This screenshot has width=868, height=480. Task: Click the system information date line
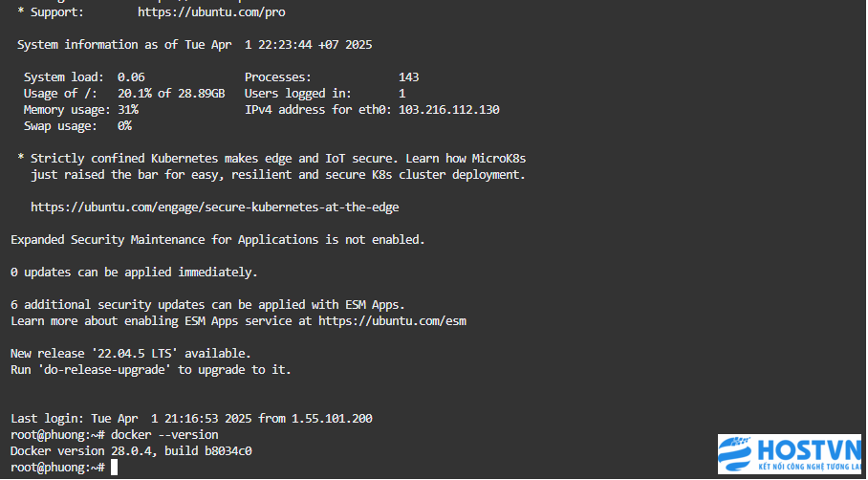[194, 45]
